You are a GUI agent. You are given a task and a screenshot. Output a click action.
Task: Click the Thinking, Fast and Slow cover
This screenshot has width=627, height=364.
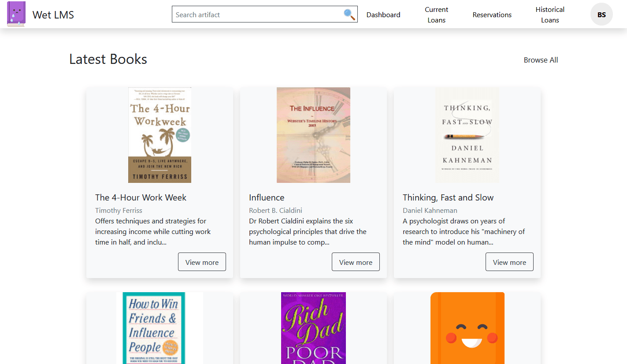click(x=467, y=135)
